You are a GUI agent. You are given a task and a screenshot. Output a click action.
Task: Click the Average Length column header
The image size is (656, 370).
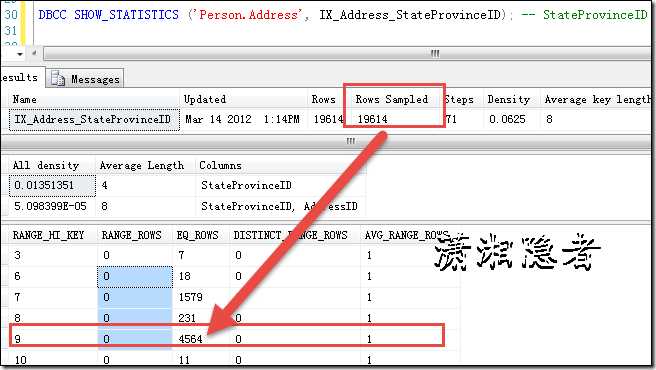(x=146, y=165)
